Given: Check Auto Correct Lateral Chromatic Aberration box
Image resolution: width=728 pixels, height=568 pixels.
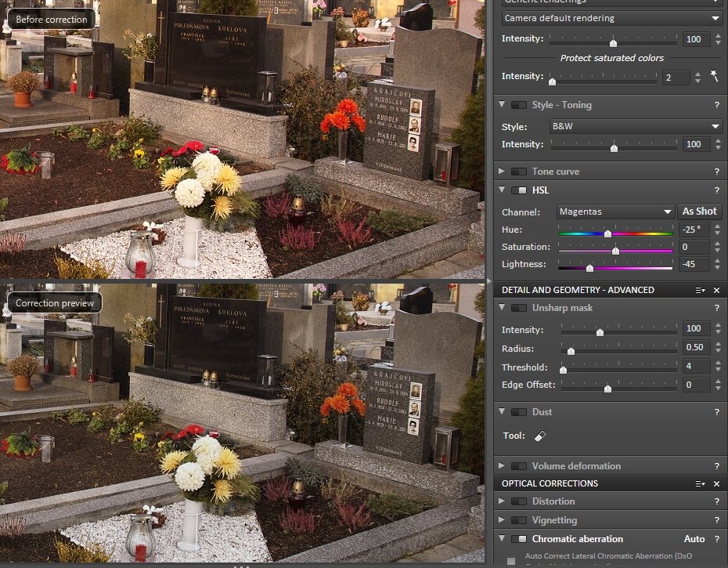Looking at the screenshot, I should (x=511, y=561).
